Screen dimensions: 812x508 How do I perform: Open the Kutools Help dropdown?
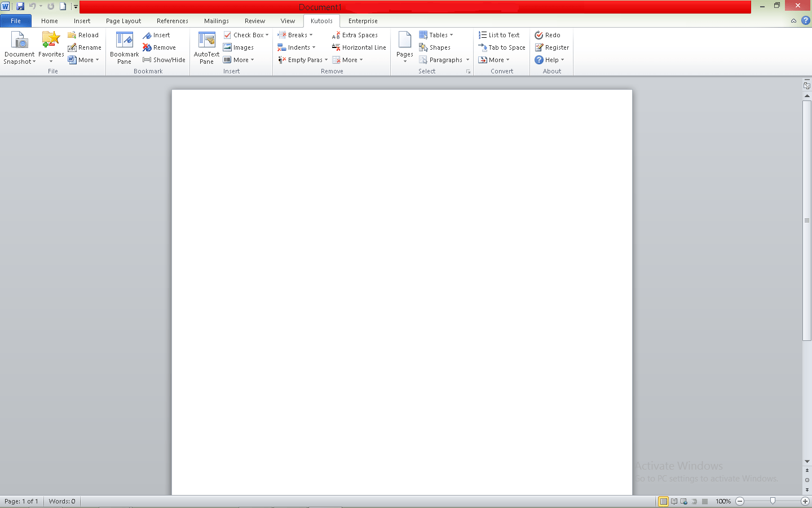550,60
